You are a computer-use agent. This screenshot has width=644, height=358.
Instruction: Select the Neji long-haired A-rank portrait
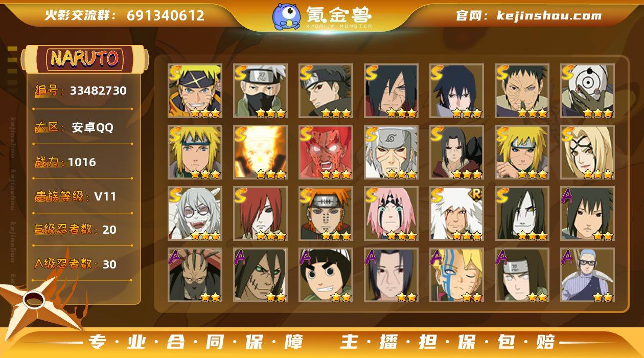[522, 275]
